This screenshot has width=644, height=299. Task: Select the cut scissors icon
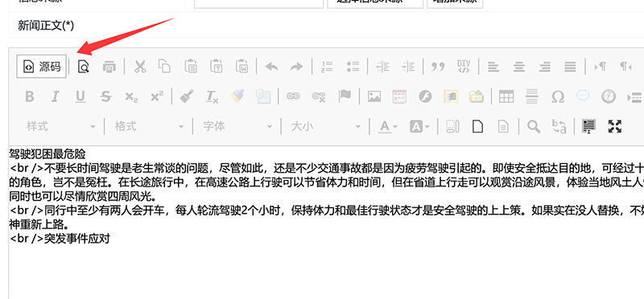140,67
